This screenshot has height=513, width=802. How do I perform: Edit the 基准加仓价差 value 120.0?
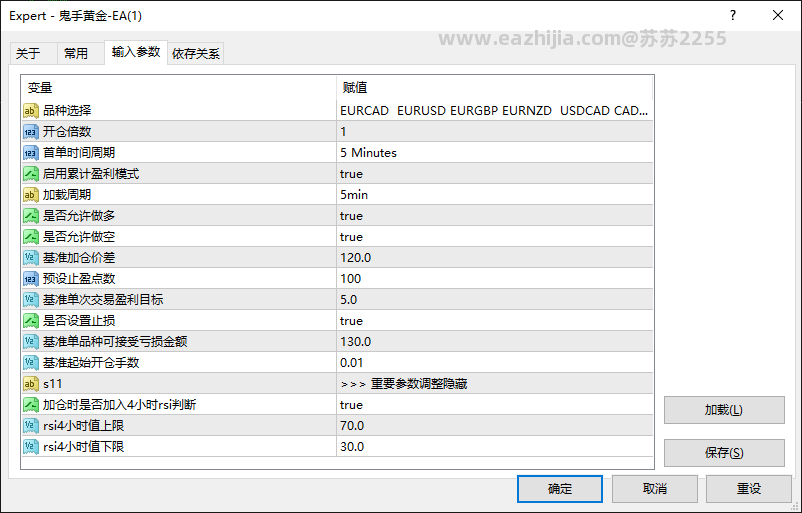[x=495, y=258]
